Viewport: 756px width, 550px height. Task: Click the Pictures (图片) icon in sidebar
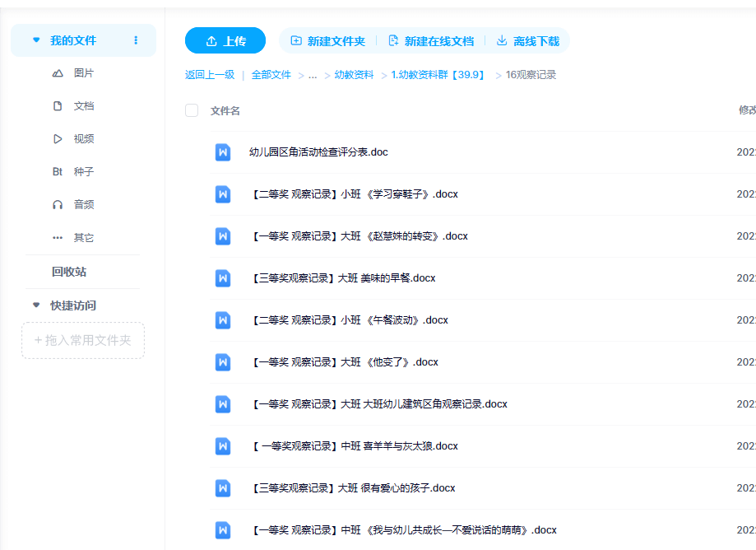(58, 73)
